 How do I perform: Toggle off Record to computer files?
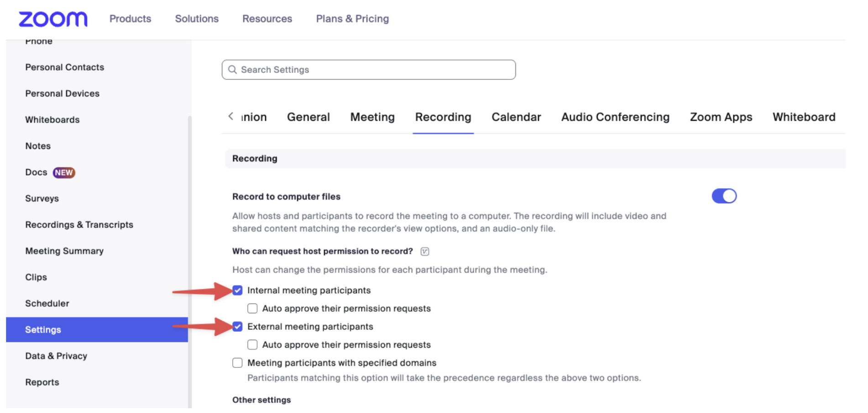(724, 196)
